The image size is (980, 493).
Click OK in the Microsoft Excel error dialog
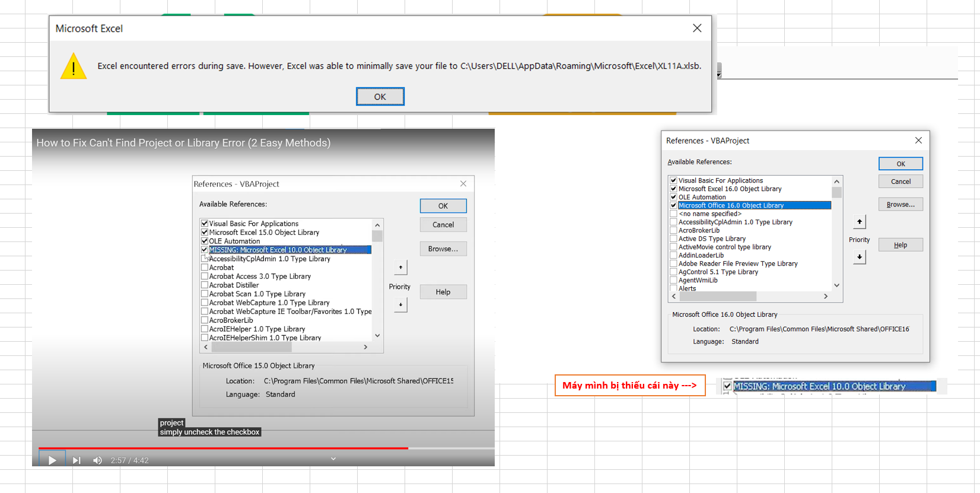tap(380, 97)
